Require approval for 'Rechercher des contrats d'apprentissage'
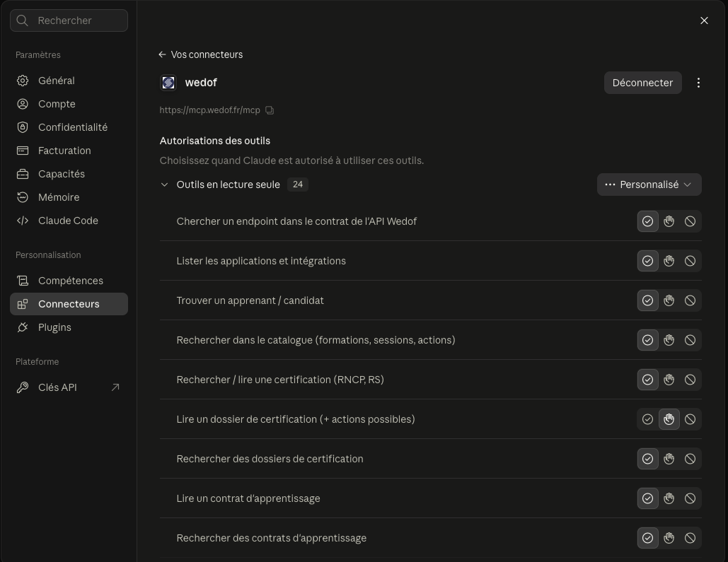This screenshot has width=728, height=562. click(669, 539)
